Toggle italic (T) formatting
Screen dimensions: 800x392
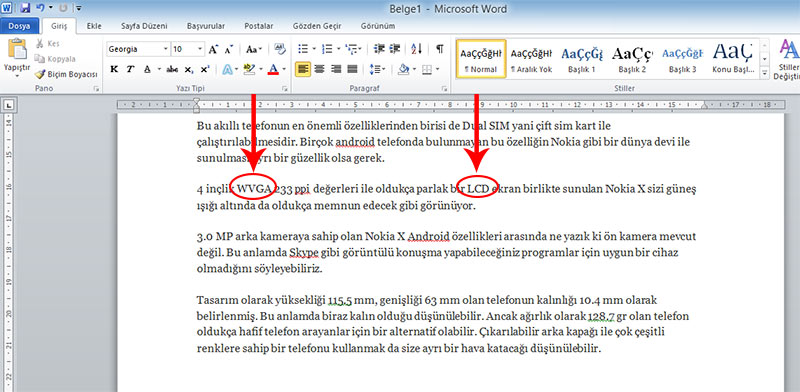point(130,69)
